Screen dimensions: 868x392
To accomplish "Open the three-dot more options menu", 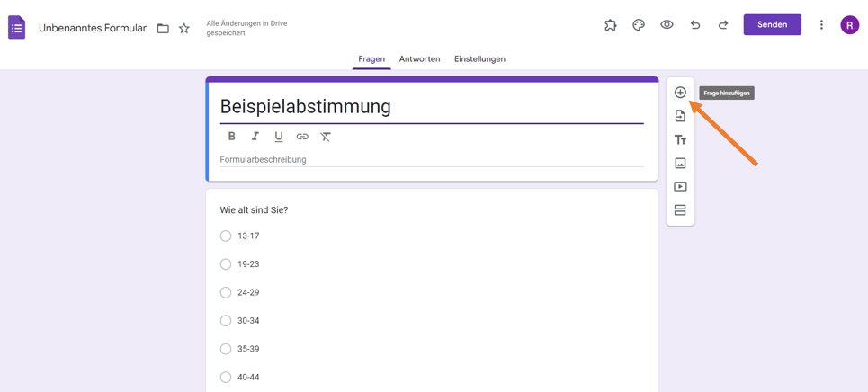I will coord(821,25).
